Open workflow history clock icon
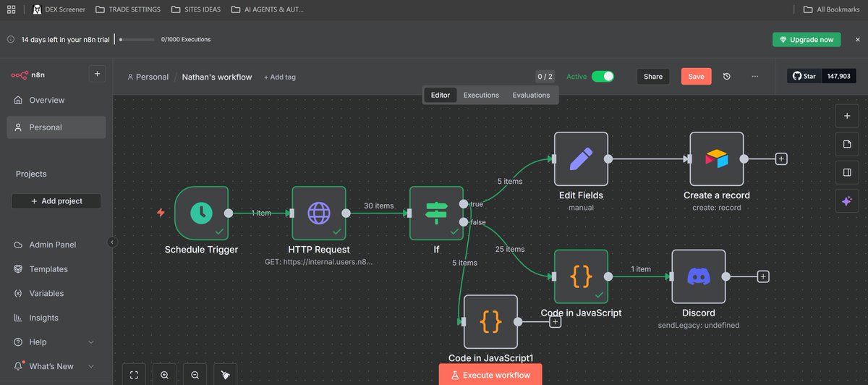Viewport: 868px width, 385px height. click(727, 76)
